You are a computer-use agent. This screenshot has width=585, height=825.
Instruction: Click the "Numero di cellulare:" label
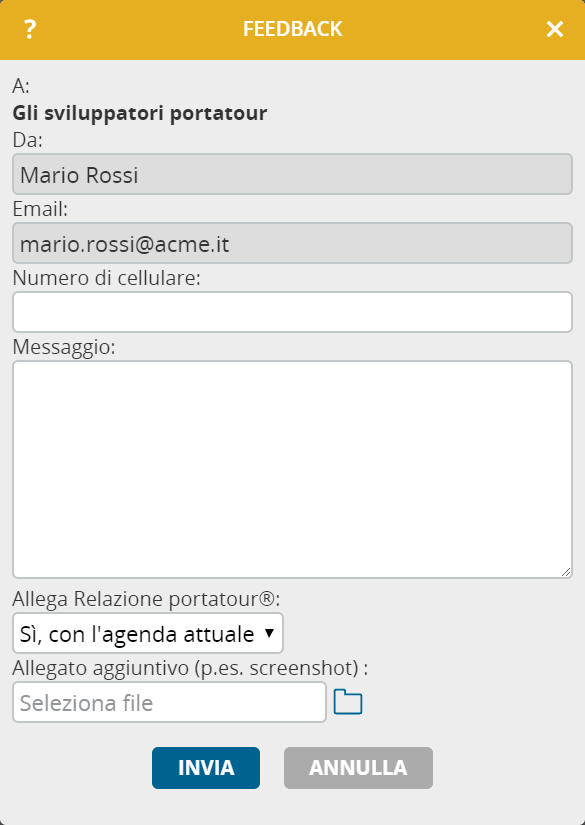click(x=107, y=278)
